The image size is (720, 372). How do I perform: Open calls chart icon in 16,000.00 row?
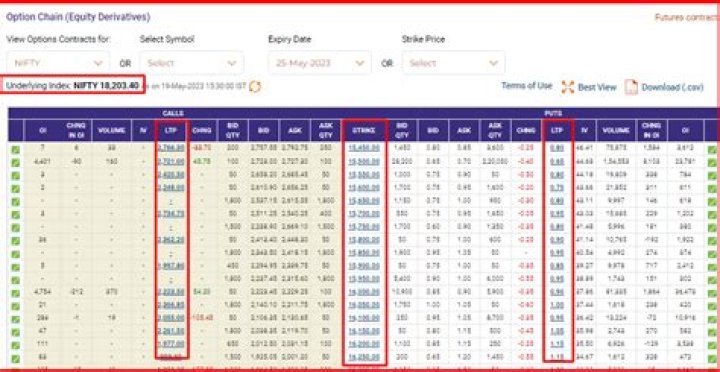pos(16,293)
